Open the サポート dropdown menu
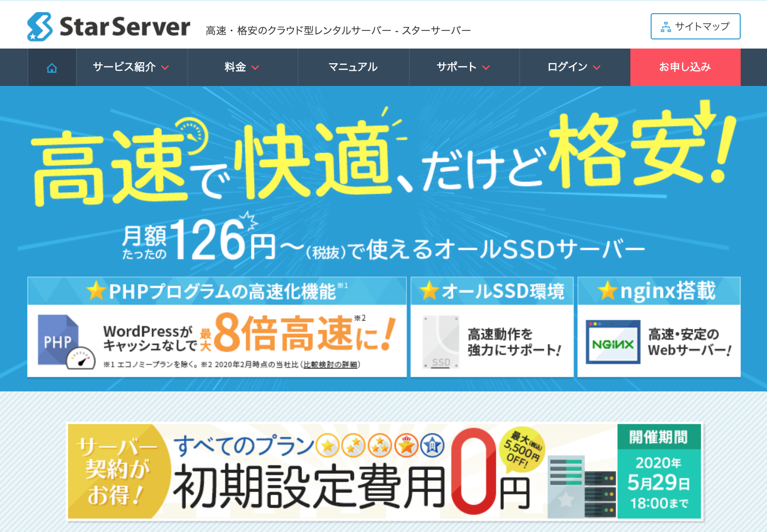The image size is (767, 532). coord(463,67)
